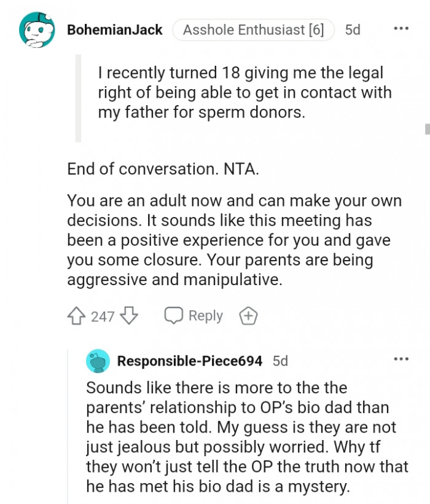
Task: Visit the BohemianJack username link
Action: click(114, 30)
